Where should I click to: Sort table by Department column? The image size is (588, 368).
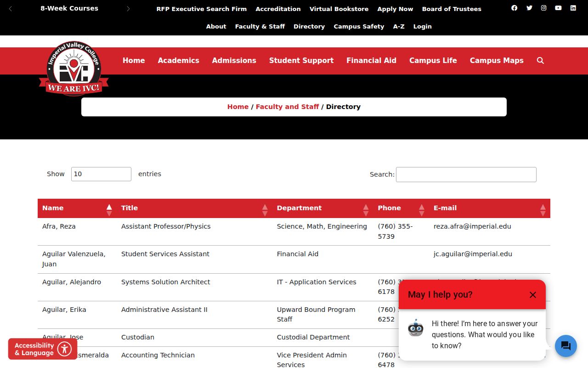click(323, 208)
